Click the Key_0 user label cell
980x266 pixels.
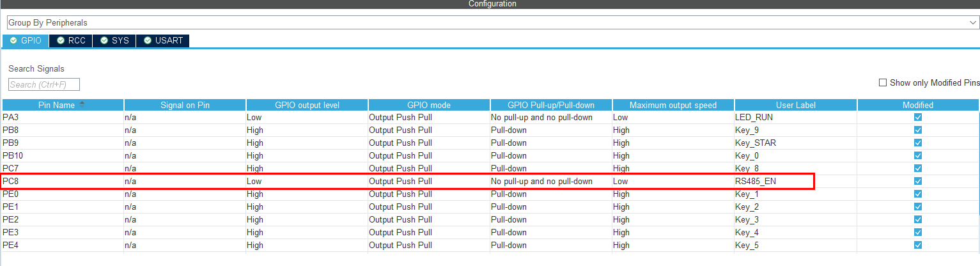point(795,156)
